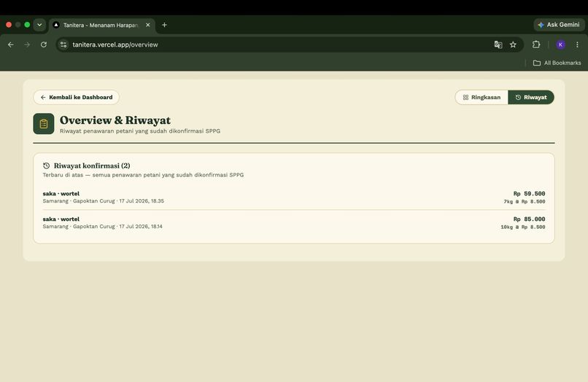Image resolution: width=588 pixels, height=382 pixels.
Task: Click the browser forward arrow
Action: (27, 44)
